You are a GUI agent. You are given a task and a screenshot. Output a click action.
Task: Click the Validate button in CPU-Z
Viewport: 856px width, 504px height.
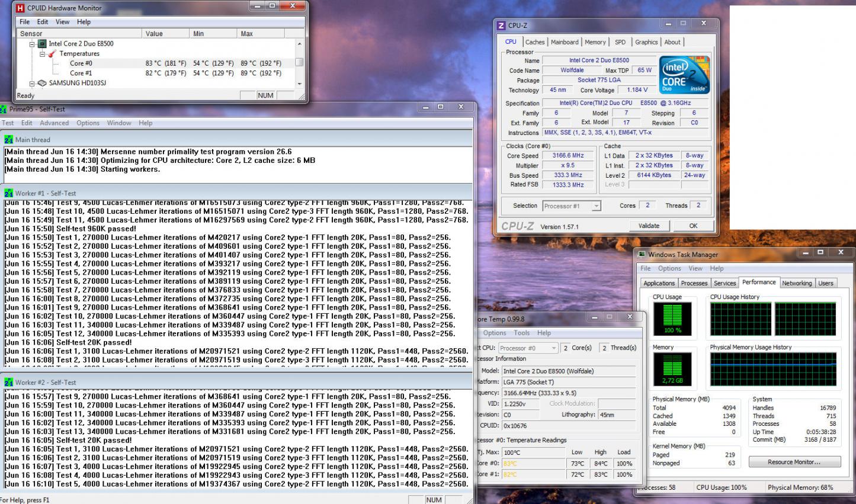(x=649, y=226)
